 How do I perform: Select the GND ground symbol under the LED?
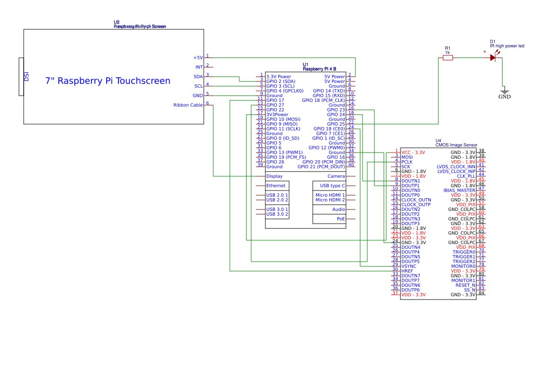pos(504,91)
